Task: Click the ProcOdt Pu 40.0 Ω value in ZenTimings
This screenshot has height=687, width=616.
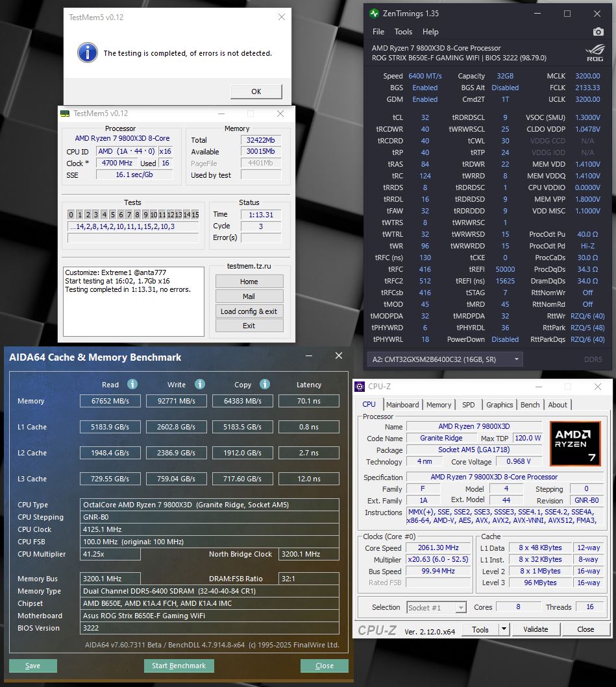Action: tap(587, 234)
